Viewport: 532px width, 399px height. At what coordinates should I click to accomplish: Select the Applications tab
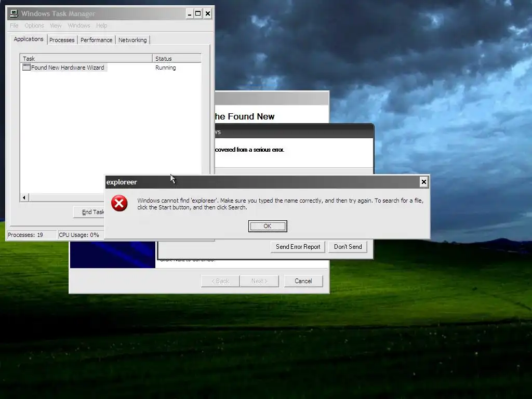click(29, 39)
